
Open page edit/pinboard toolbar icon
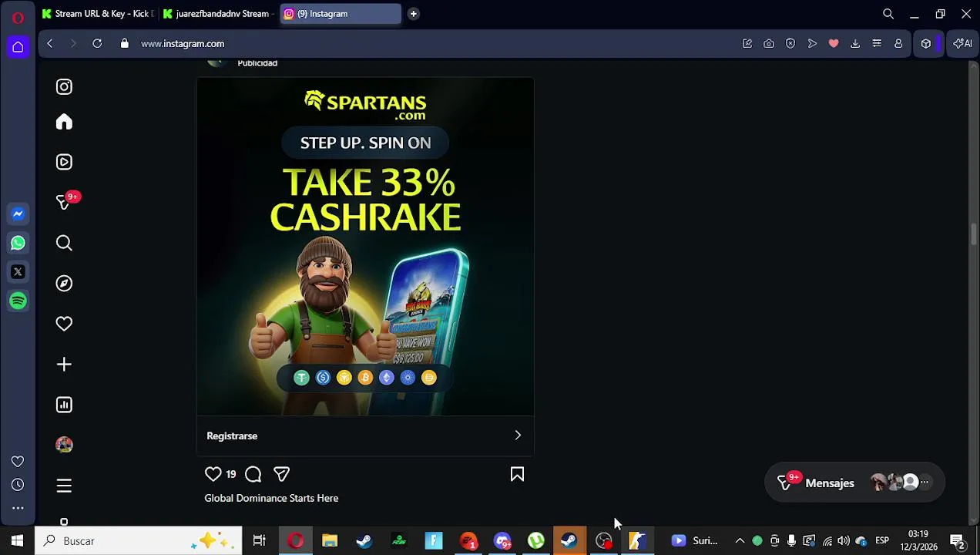tap(747, 44)
